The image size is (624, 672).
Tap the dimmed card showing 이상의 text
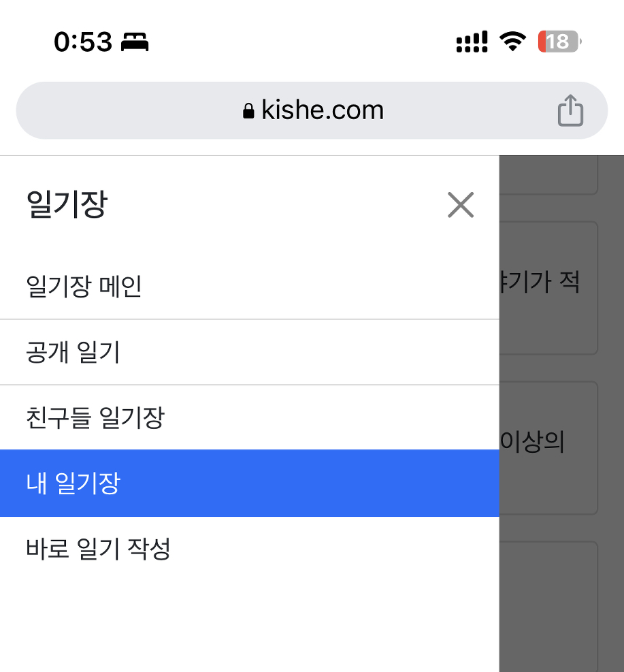click(x=548, y=447)
